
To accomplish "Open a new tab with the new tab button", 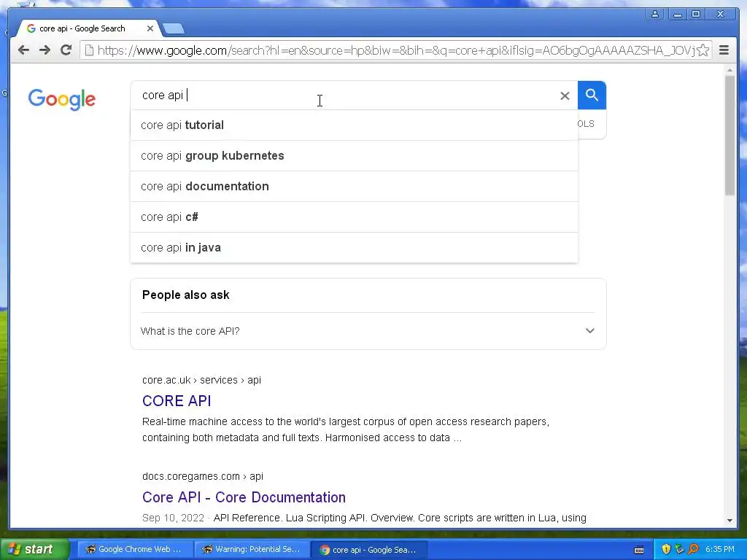I will point(174,29).
